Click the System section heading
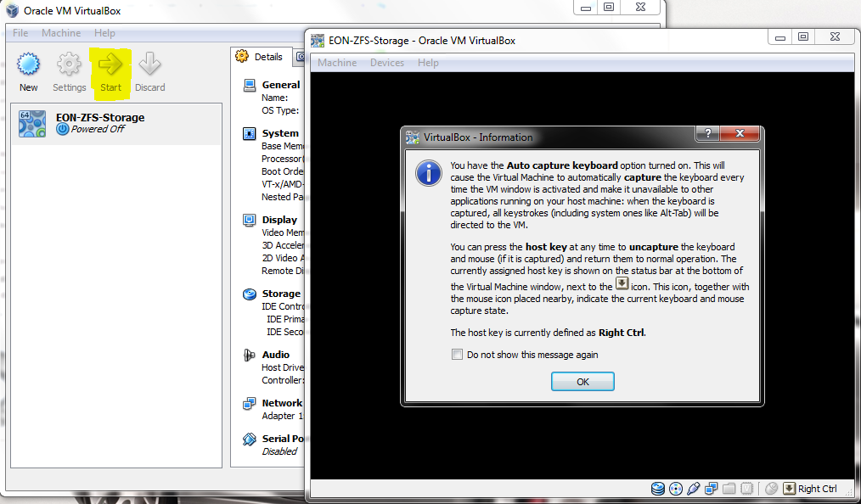Screen dimensions: 861x504 (280, 133)
